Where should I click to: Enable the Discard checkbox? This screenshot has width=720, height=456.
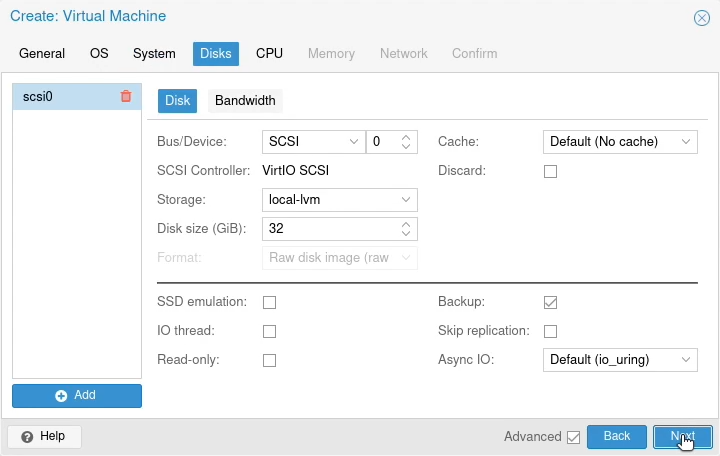tap(550, 171)
